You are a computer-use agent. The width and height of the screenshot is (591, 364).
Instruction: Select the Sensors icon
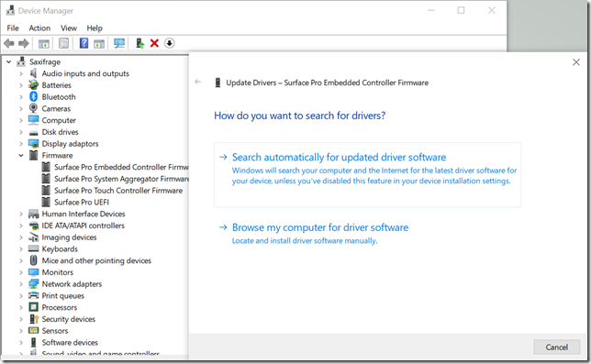tap(34, 330)
